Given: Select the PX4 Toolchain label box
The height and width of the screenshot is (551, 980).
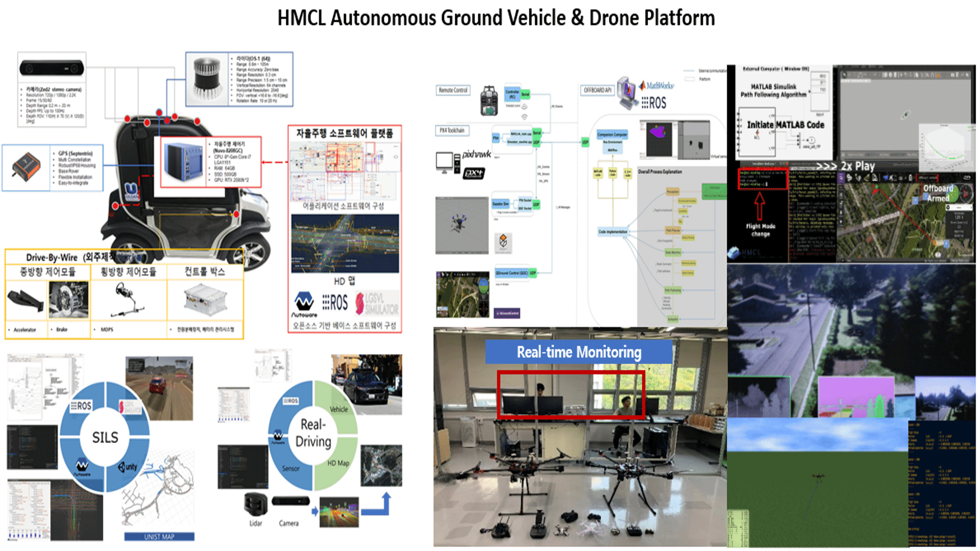Looking at the screenshot, I should (452, 131).
